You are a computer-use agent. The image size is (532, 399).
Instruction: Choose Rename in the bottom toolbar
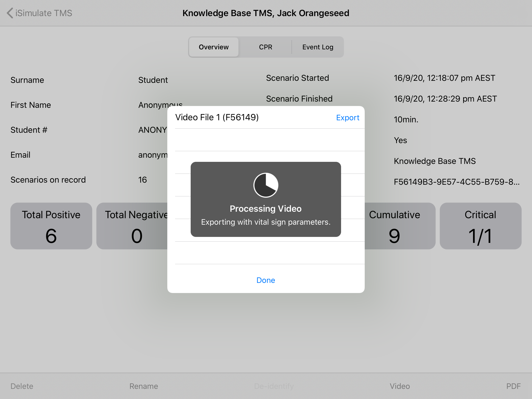point(144,386)
